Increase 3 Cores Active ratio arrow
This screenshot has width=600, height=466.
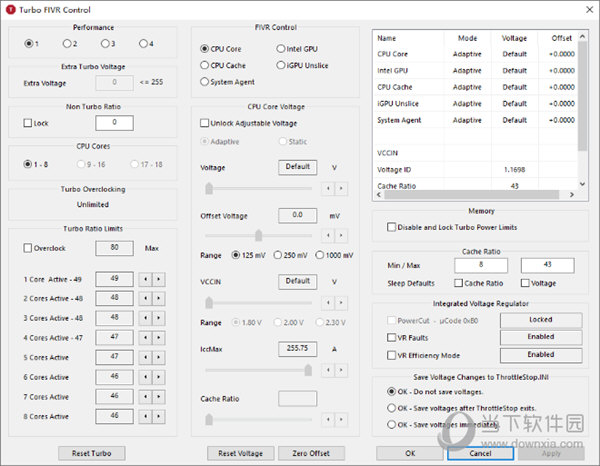point(158,318)
